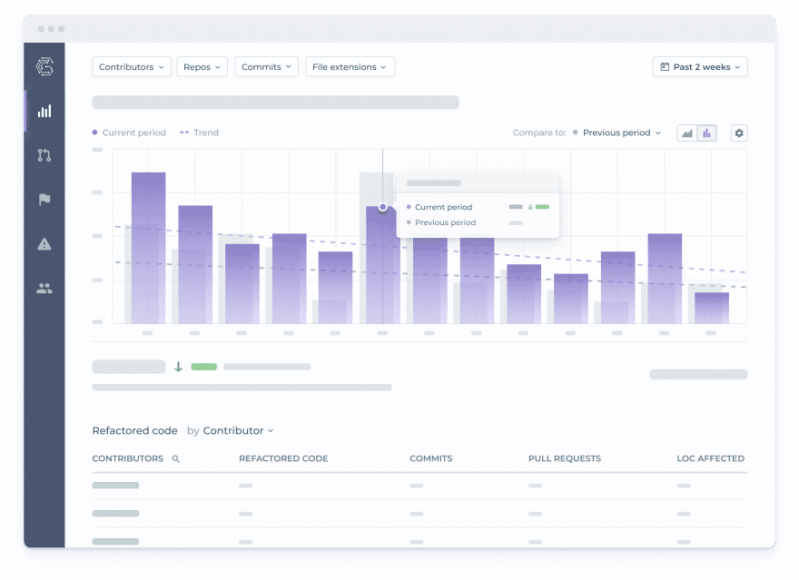Image resolution: width=799 pixels, height=580 pixels.
Task: Click search icon next to CONTRIBUTORS header
Action: point(176,459)
